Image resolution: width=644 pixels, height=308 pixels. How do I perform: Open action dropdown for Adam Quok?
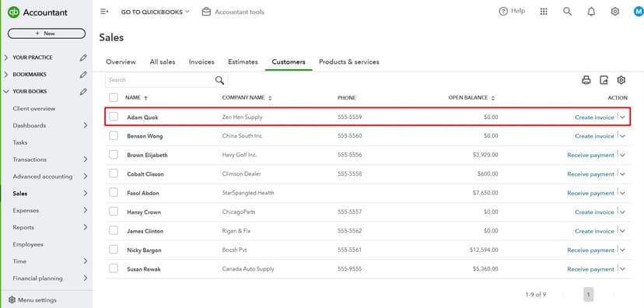click(623, 117)
